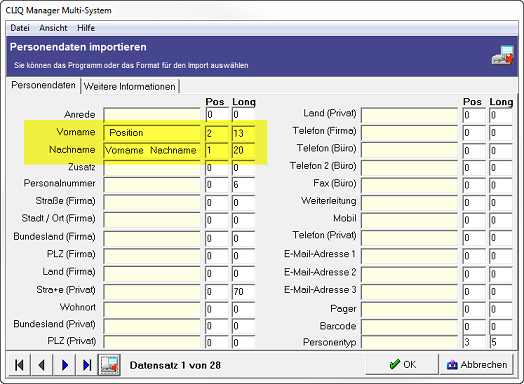Click the Straße (Firma) text field

(x=152, y=203)
